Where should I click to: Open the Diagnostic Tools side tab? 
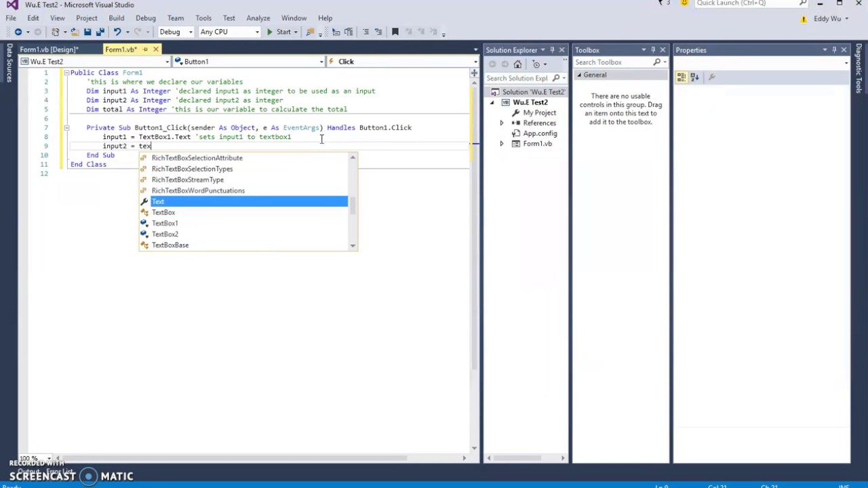coord(859,68)
